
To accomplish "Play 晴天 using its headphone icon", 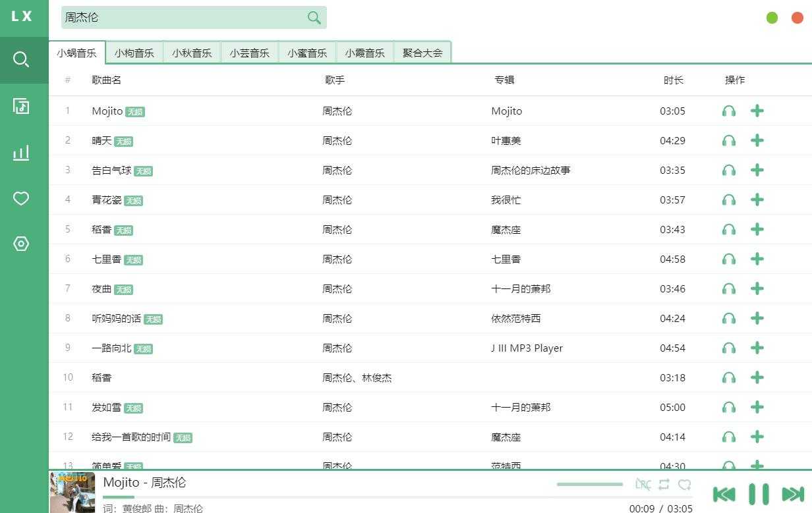I will click(728, 140).
